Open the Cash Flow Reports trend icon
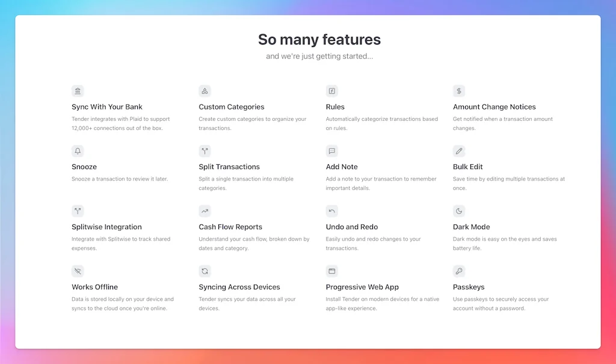 pyautogui.click(x=205, y=211)
